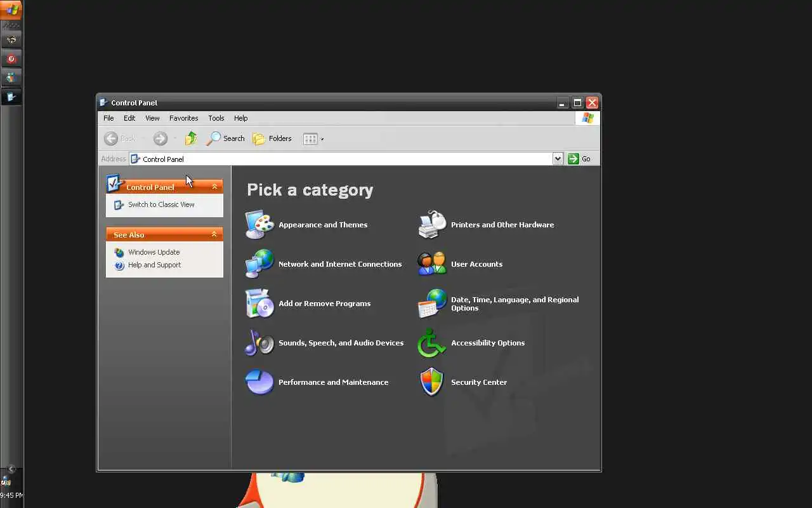
Task: Open the Help and Support link
Action: point(154,265)
